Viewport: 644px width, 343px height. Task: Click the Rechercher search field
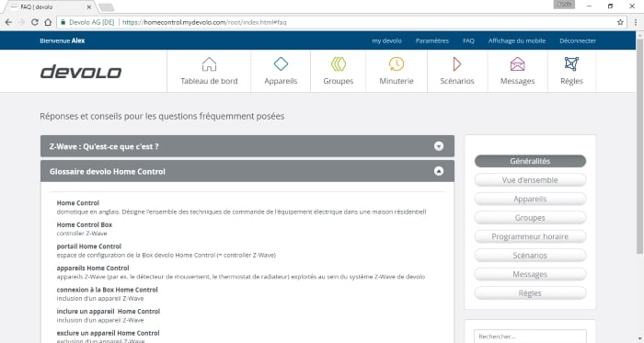click(x=530, y=336)
